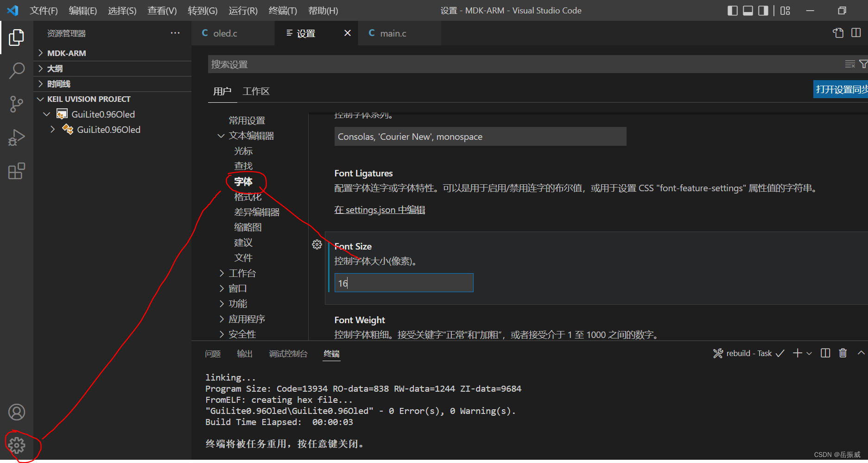Click the font family input field
The height and width of the screenshot is (463, 868).
pos(480,137)
